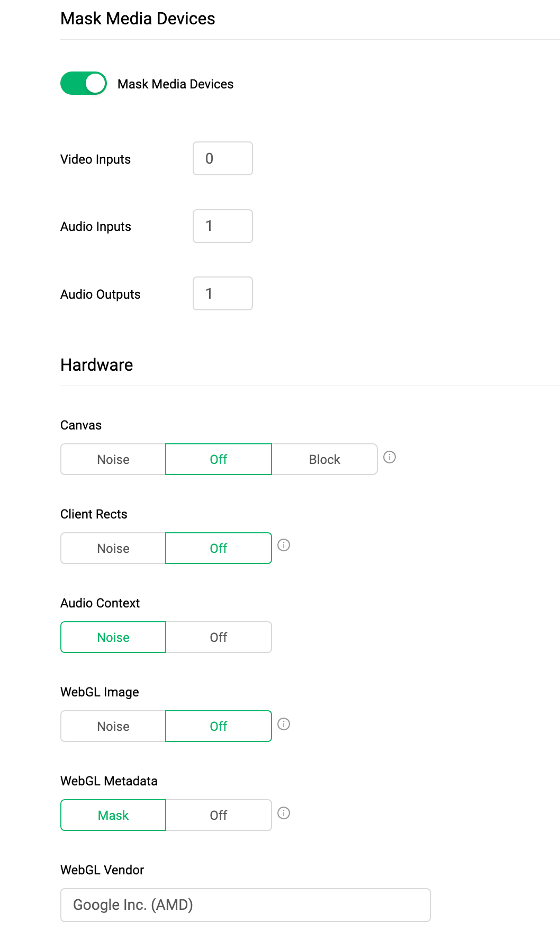Click the Audio Inputs number field

pos(223,226)
